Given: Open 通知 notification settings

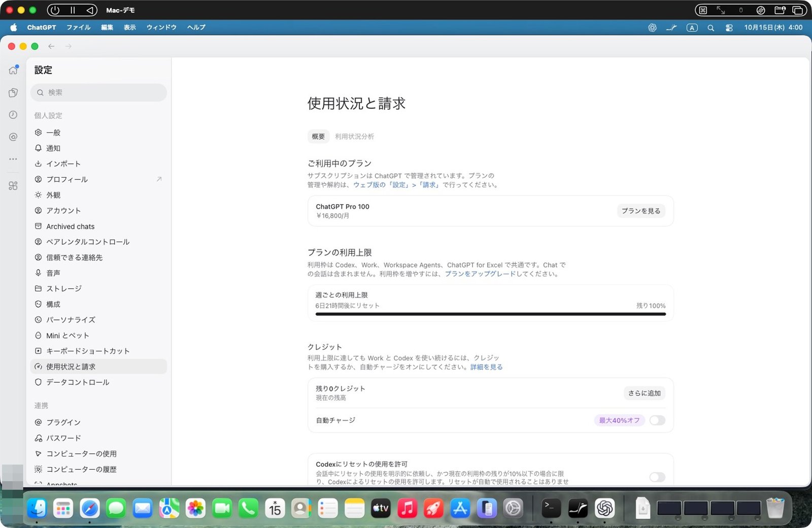Looking at the screenshot, I should (98, 148).
